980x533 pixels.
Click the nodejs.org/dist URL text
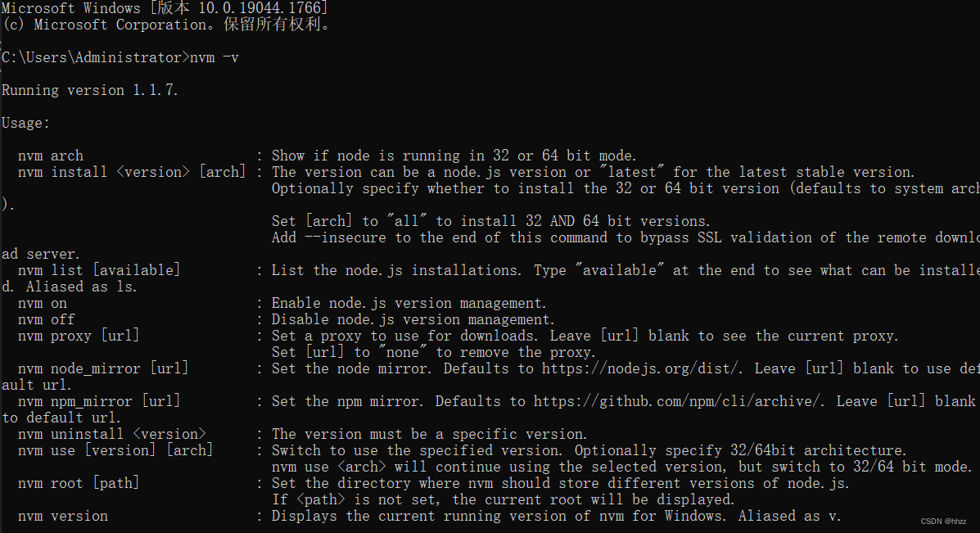(x=644, y=368)
